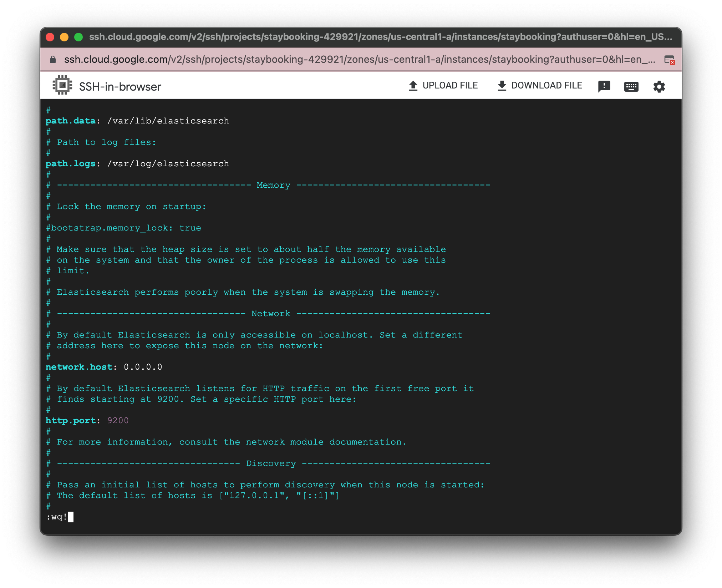Click the path.data configuration line
722x588 pixels.
137,121
